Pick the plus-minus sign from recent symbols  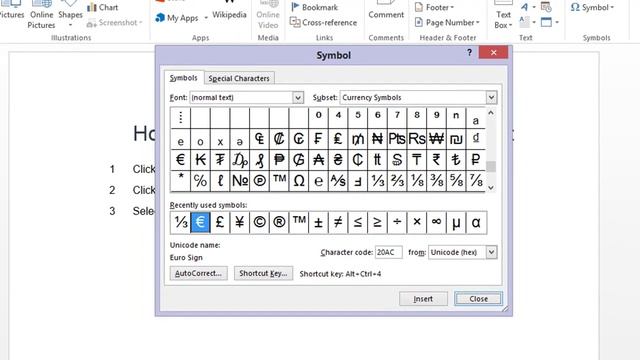(x=318, y=222)
